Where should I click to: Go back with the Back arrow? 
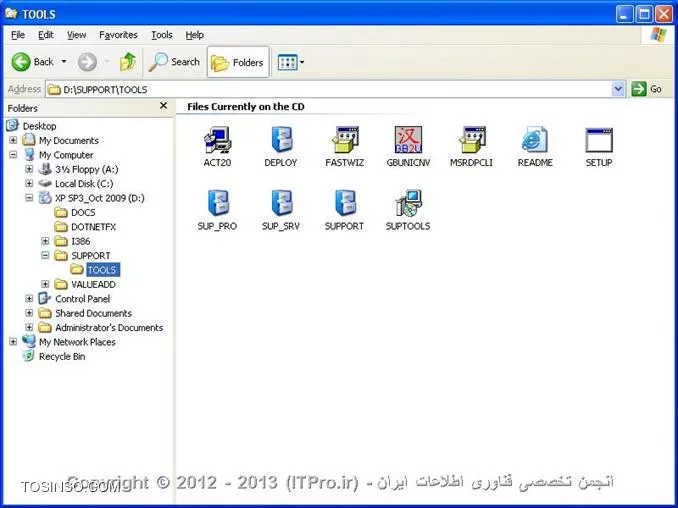coord(32,62)
